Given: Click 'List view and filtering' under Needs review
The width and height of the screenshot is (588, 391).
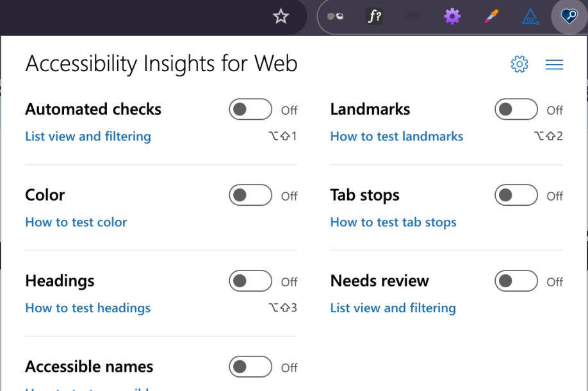Looking at the screenshot, I should point(393,308).
